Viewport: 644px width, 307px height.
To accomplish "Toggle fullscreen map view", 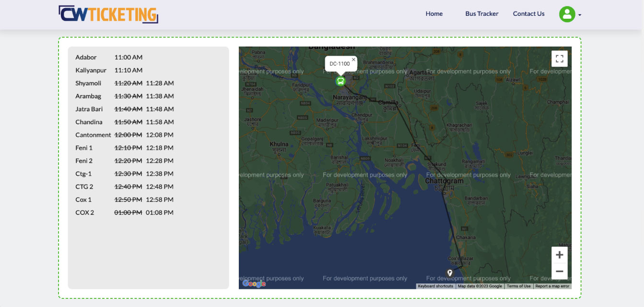I will click(x=559, y=59).
